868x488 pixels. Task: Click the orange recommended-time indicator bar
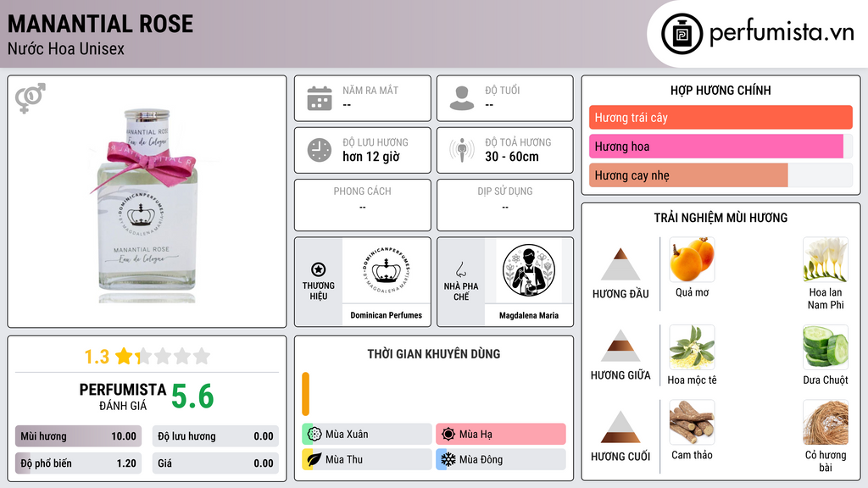click(x=305, y=394)
